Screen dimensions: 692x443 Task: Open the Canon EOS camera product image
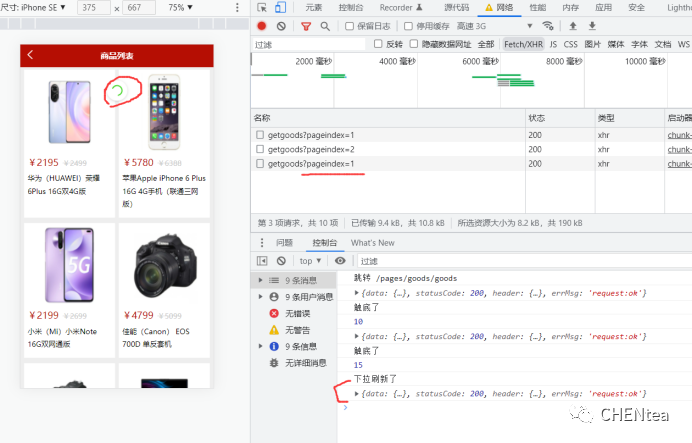tap(164, 267)
